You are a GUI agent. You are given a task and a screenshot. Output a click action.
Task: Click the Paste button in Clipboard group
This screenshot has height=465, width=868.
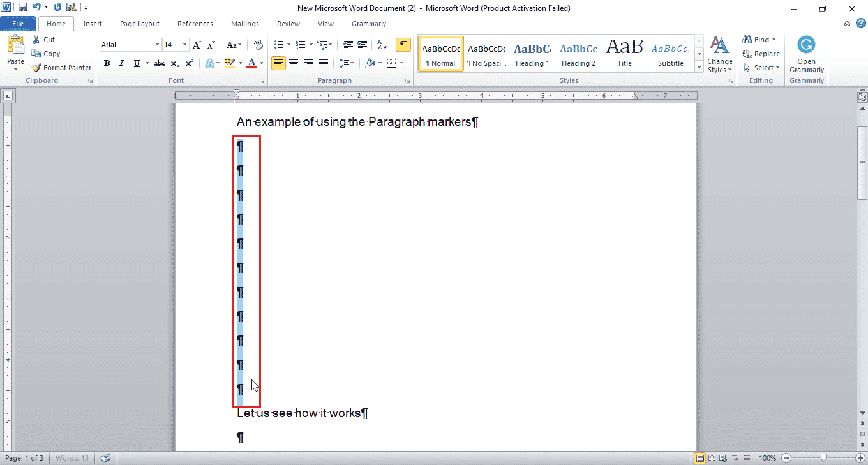15,54
